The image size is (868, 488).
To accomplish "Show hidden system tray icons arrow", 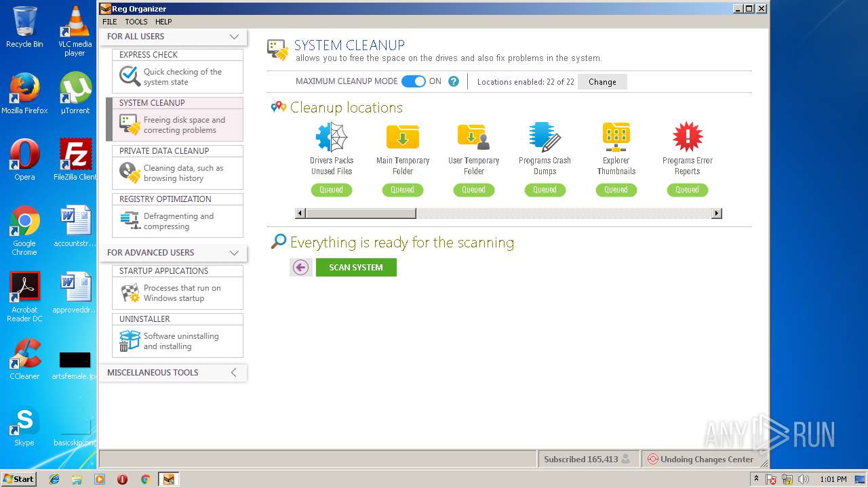I will [x=756, y=479].
